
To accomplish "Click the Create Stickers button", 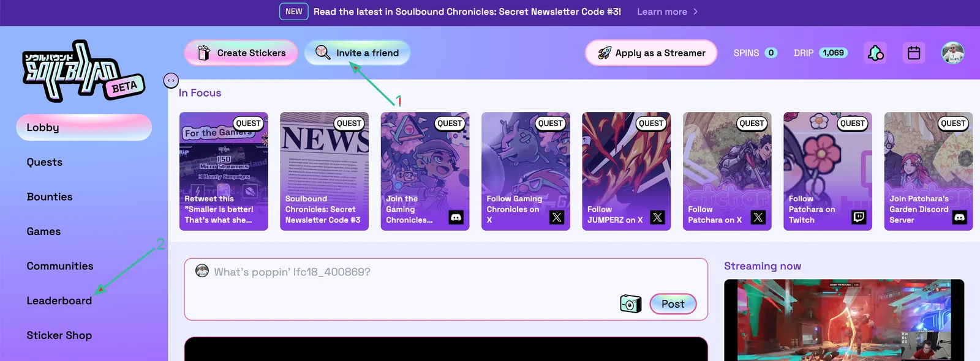I will 241,53.
